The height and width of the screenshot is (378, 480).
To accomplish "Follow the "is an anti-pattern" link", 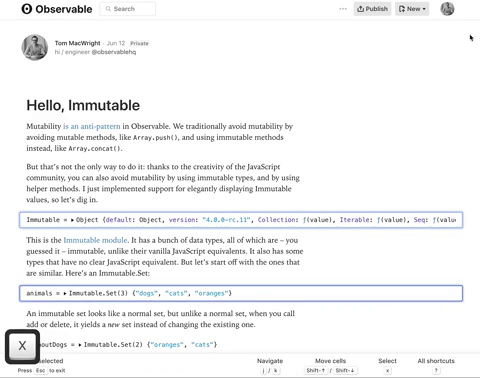I will click(92, 126).
